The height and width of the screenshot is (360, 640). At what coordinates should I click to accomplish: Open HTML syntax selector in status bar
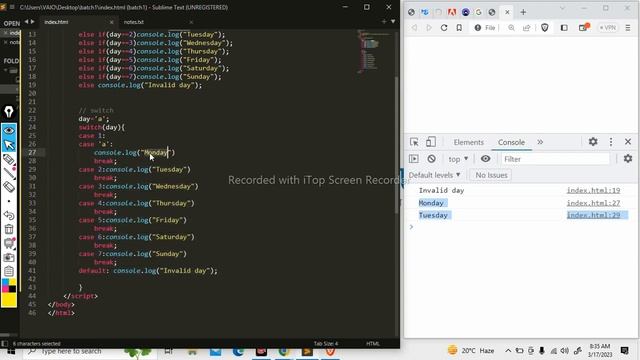click(373, 343)
